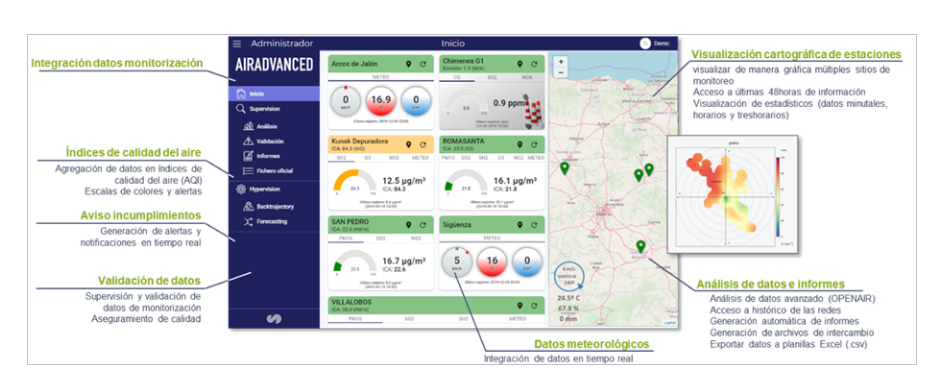
Task: Click the leftmost green station marker on map
Action: click(x=564, y=168)
